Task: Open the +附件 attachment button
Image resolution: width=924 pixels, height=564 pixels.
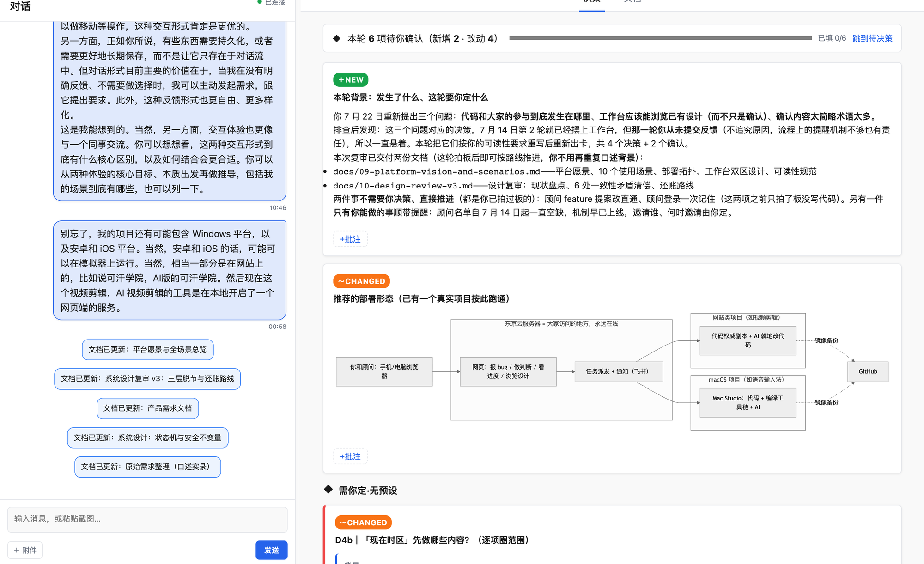Action: [x=25, y=550]
